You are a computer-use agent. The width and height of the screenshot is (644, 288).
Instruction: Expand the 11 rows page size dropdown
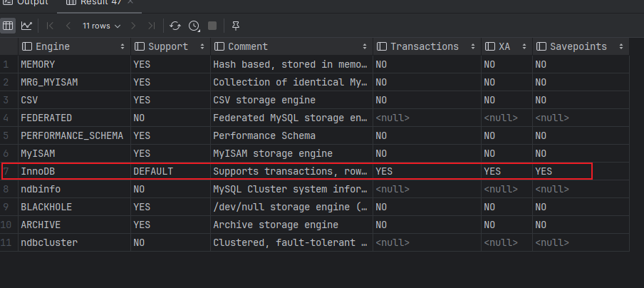click(101, 26)
